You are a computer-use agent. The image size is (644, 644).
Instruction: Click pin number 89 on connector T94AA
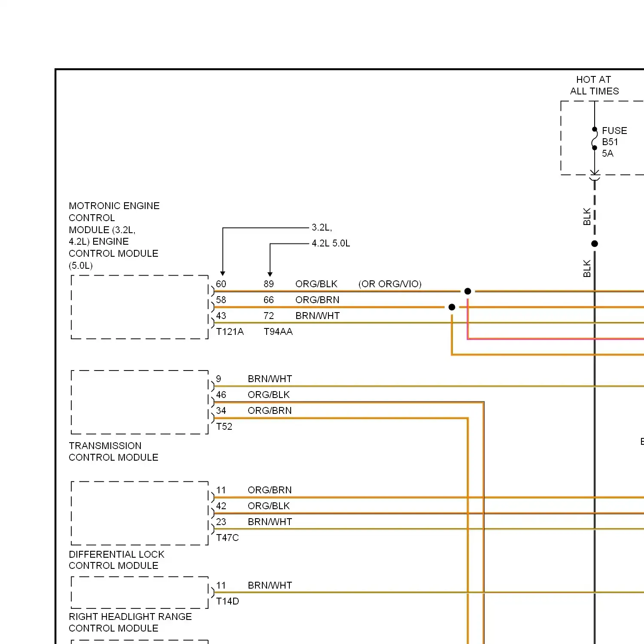(269, 284)
